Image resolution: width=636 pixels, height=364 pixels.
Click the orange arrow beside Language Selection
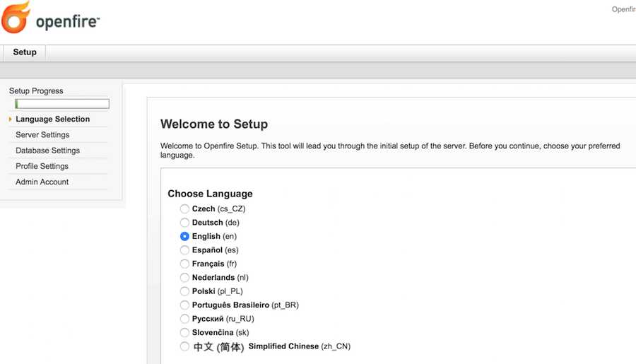tap(10, 119)
